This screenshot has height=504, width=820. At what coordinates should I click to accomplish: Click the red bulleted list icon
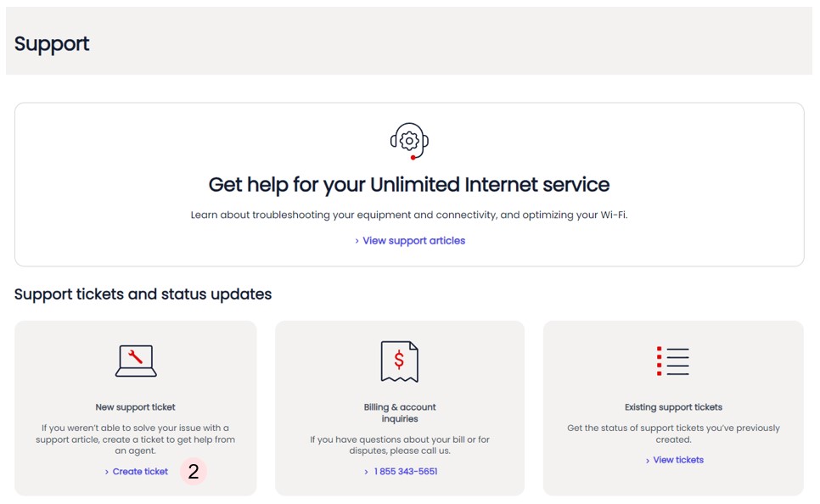[673, 361]
